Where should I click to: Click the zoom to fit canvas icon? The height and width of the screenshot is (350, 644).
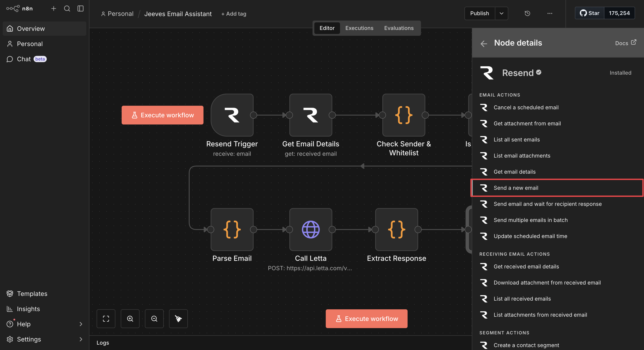click(106, 318)
